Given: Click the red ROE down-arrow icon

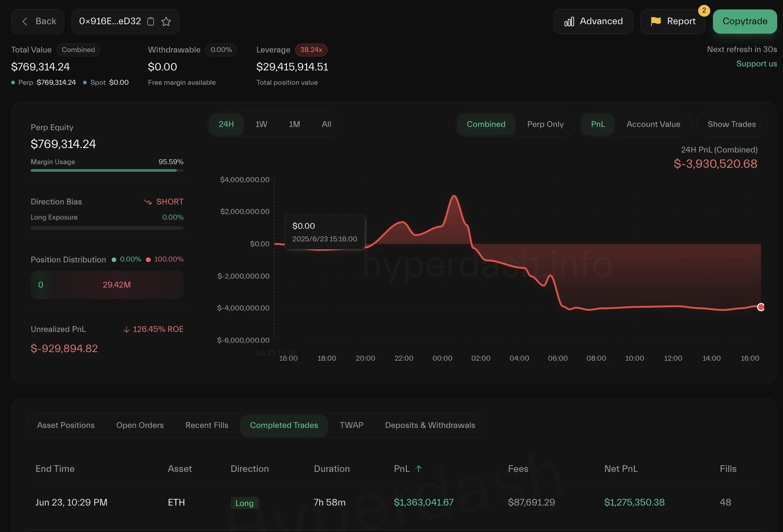Looking at the screenshot, I should tap(127, 329).
